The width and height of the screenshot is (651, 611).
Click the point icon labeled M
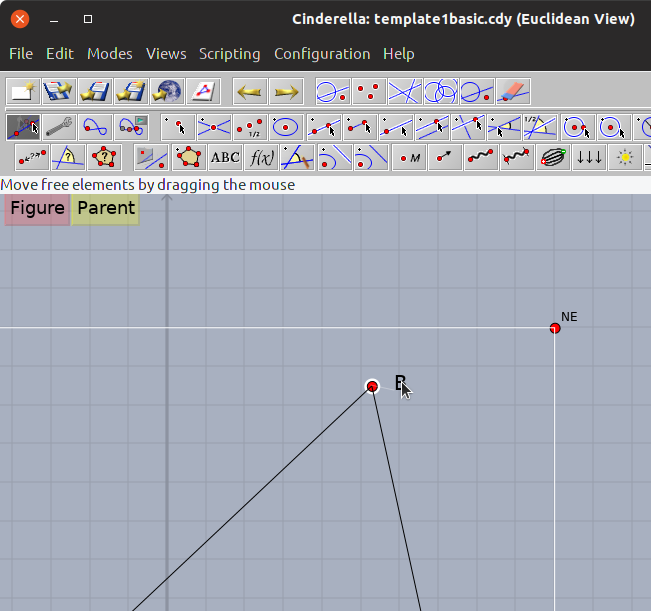(x=409, y=157)
